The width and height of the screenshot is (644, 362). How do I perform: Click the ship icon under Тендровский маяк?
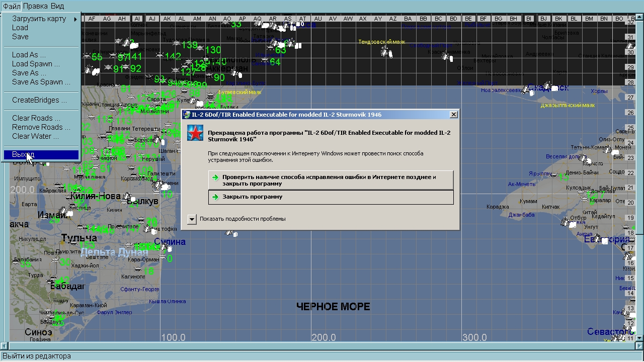click(386, 52)
